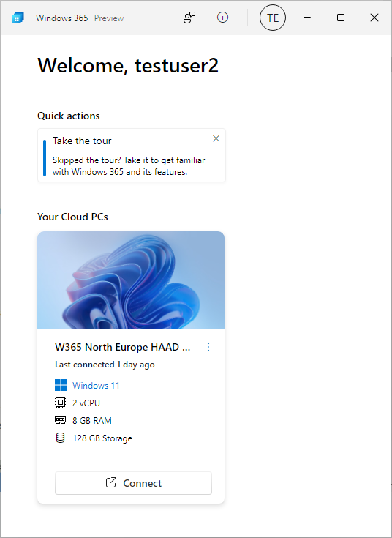392x538 pixels.
Task: Open the information circle icon
Action: pos(222,17)
